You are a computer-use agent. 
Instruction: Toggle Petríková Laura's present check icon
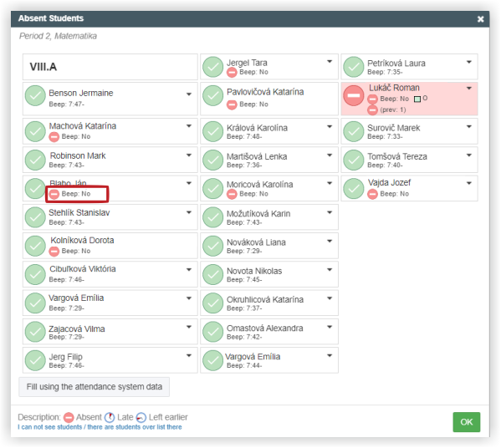point(354,67)
